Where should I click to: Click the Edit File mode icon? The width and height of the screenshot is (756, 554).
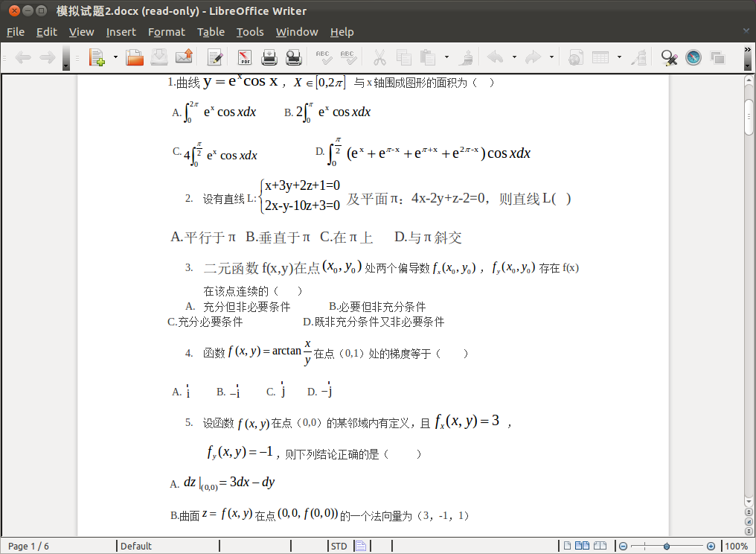tap(215, 57)
